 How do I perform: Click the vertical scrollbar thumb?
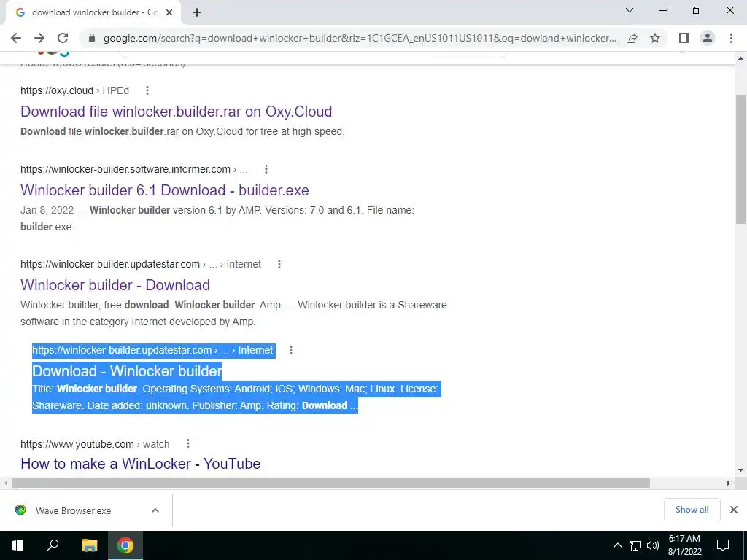741,158
